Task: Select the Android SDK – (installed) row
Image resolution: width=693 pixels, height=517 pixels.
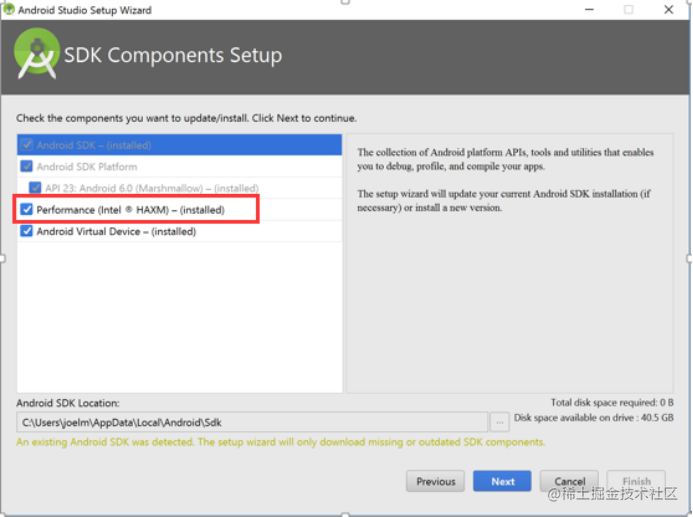Action: point(179,145)
